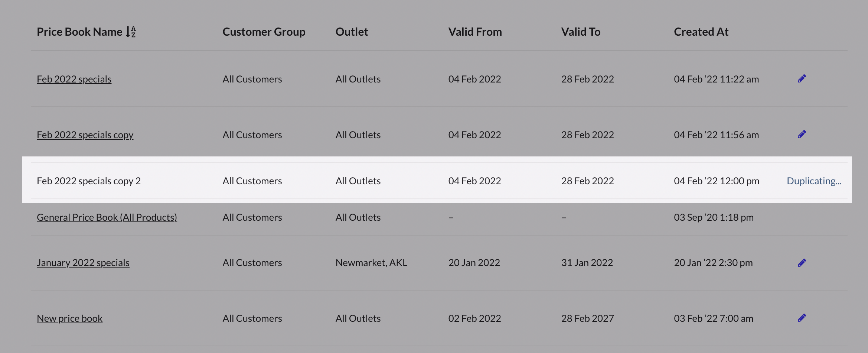Select the Feb 2022 specials copy 2 row name

89,181
